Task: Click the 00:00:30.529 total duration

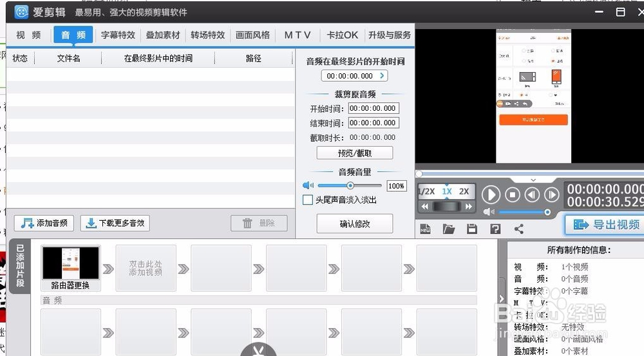Action: [x=605, y=202]
